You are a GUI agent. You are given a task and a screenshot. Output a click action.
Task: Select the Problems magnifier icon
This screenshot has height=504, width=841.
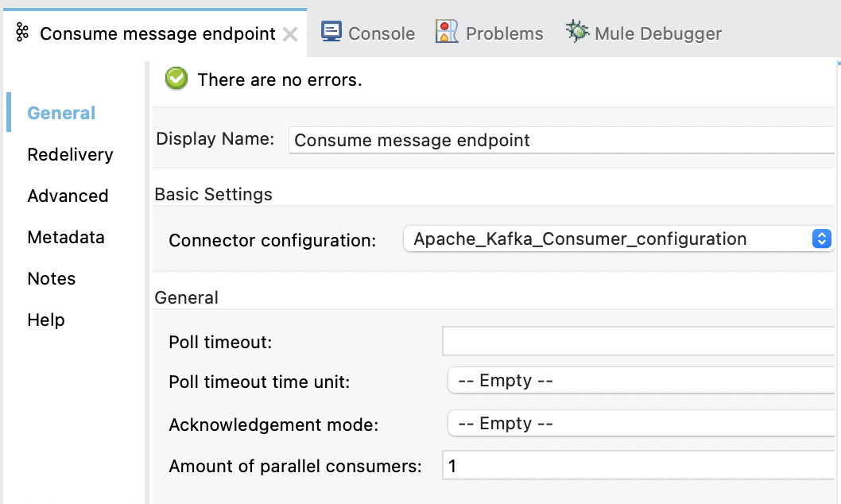[447, 33]
